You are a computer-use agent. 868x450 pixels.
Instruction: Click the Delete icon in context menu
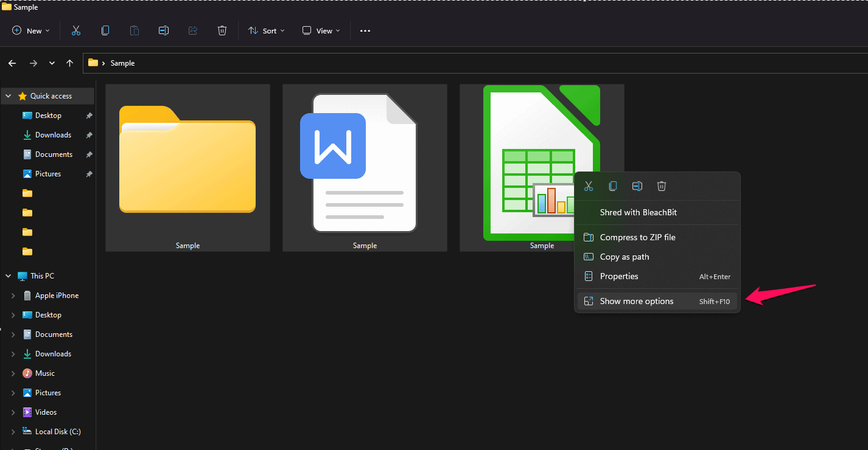pyautogui.click(x=662, y=186)
